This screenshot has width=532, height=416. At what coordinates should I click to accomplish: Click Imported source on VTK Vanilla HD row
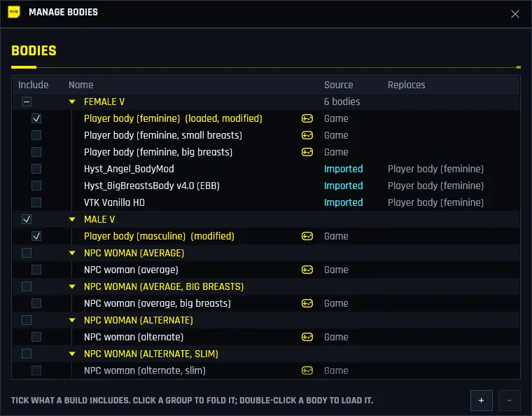coord(344,202)
